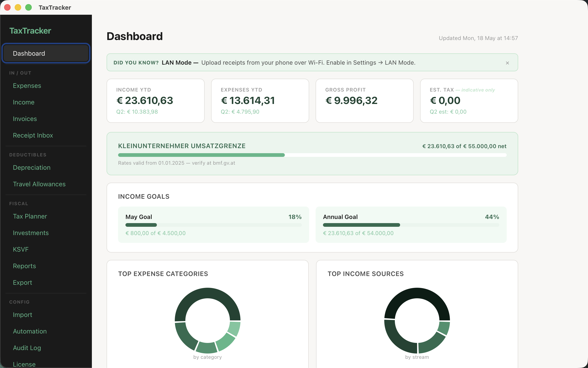Viewport: 588px width, 368px height.
Task: Click the Expenses YTD card
Action: point(260,101)
